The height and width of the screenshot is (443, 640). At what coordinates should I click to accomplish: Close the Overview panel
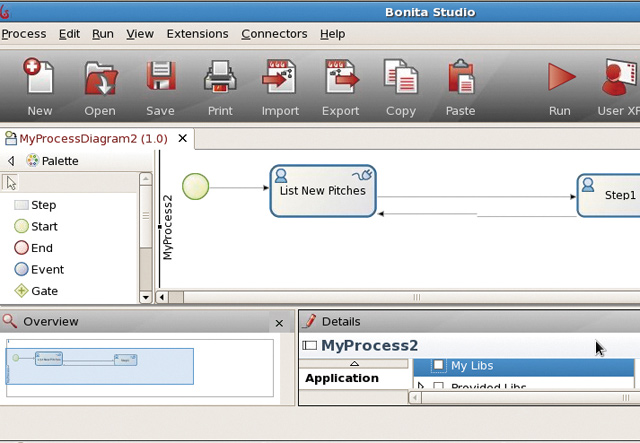coord(279,323)
